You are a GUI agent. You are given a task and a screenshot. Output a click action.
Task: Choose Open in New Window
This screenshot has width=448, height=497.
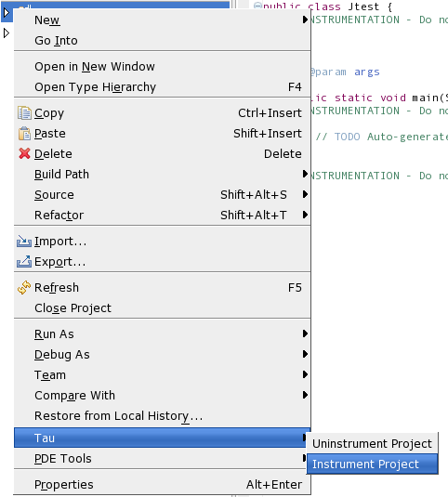pyautogui.click(x=162, y=67)
